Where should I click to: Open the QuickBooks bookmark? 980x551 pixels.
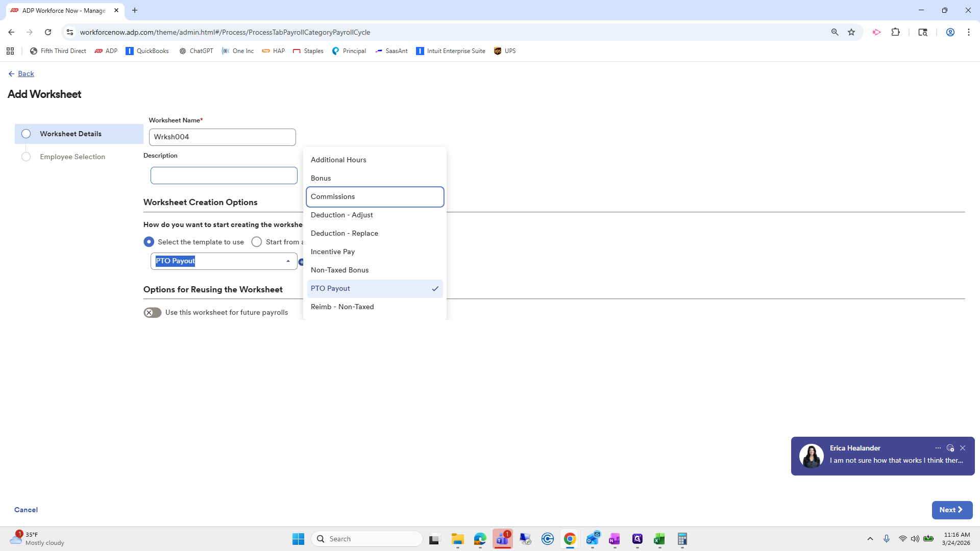click(147, 51)
